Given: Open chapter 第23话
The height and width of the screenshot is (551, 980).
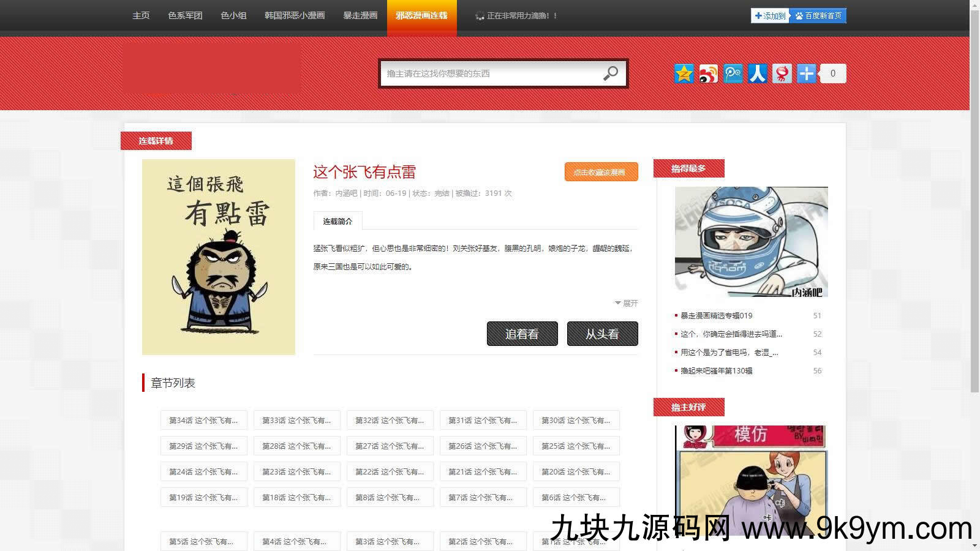Looking at the screenshot, I should pyautogui.click(x=297, y=472).
